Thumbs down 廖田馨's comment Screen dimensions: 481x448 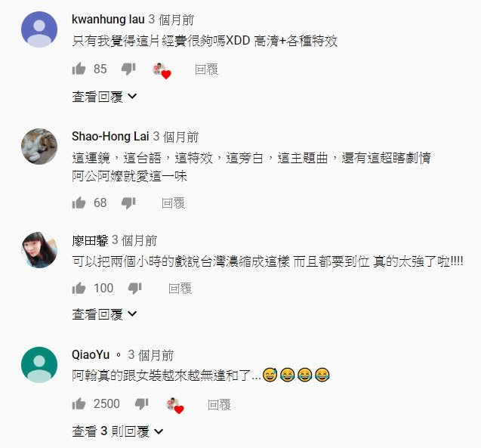[134, 288]
